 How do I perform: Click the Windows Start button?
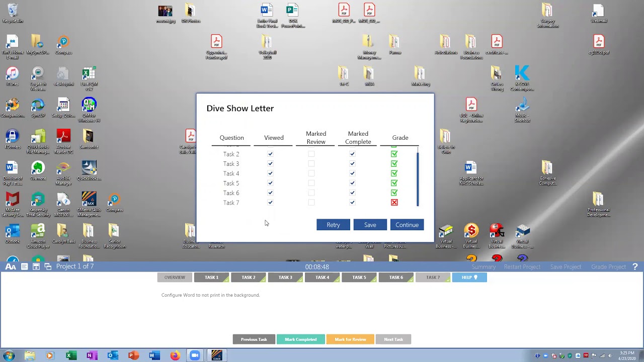click(9, 355)
